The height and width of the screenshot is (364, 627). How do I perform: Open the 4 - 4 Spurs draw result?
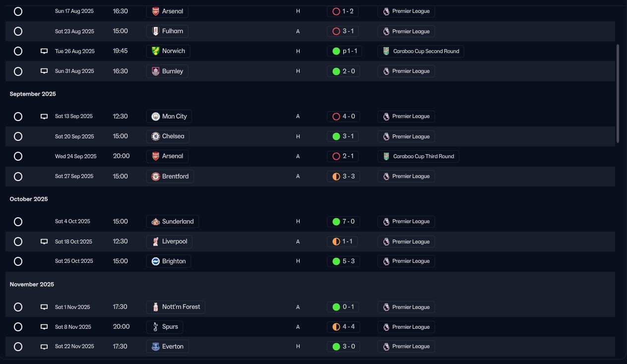point(343,327)
